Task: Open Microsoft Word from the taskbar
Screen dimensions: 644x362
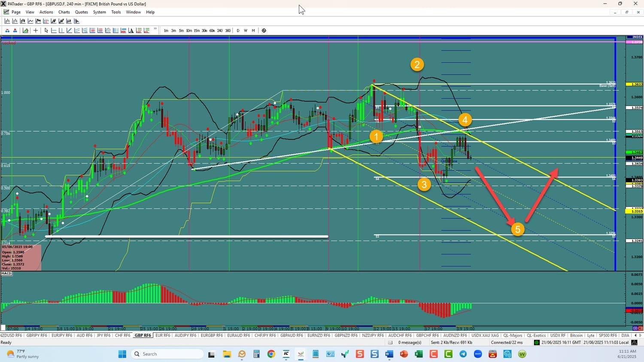Action: 389,354
